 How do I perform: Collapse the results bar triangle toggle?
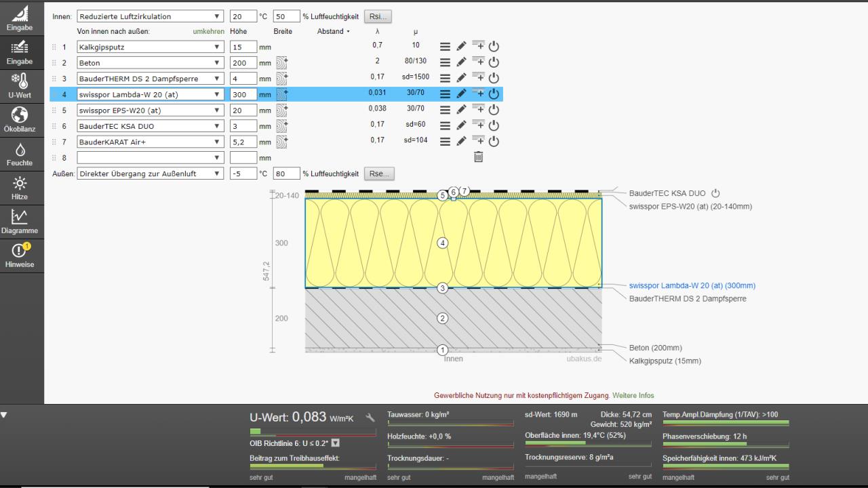(x=5, y=413)
